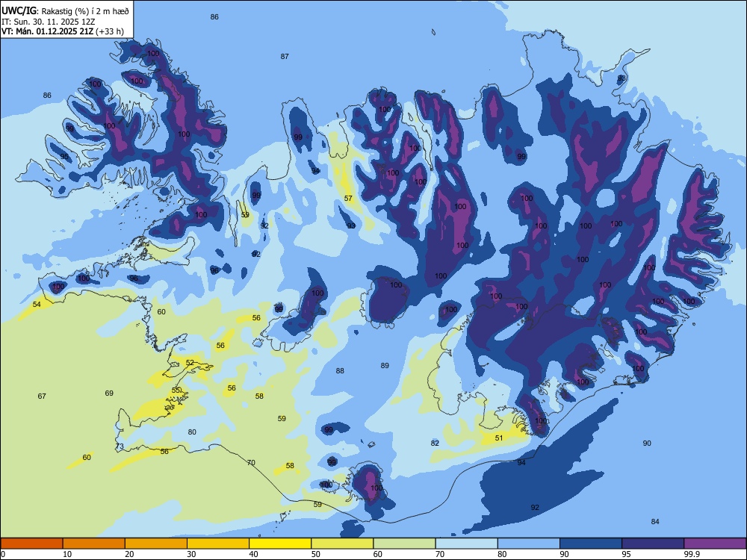The height and width of the screenshot is (560, 747).
Task: Select the map value '51' on the south coast
Action: click(x=499, y=438)
